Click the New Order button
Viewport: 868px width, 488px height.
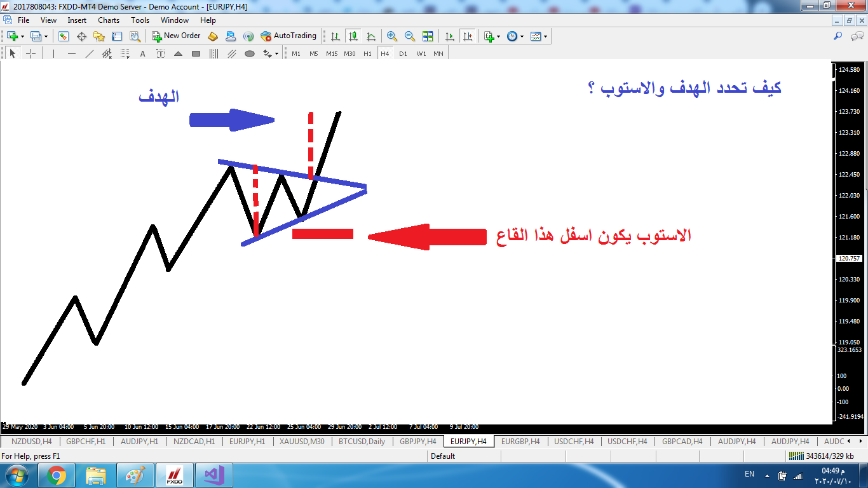pos(176,36)
